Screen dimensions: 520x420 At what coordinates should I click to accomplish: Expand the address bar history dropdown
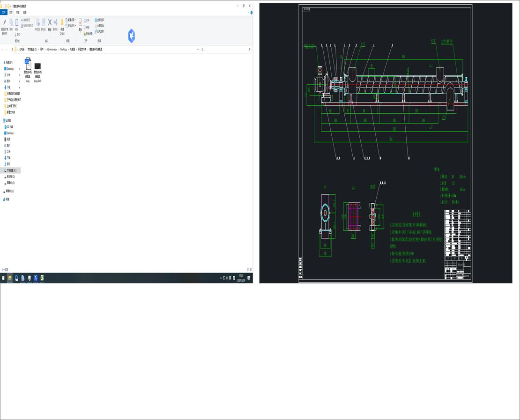198,49
